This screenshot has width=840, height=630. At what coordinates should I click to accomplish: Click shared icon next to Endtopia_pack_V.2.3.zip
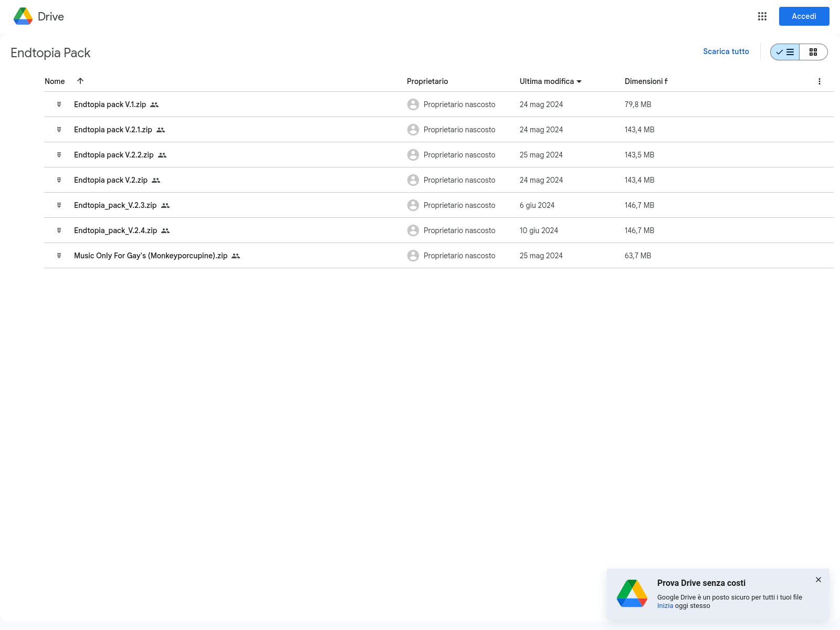tap(165, 205)
